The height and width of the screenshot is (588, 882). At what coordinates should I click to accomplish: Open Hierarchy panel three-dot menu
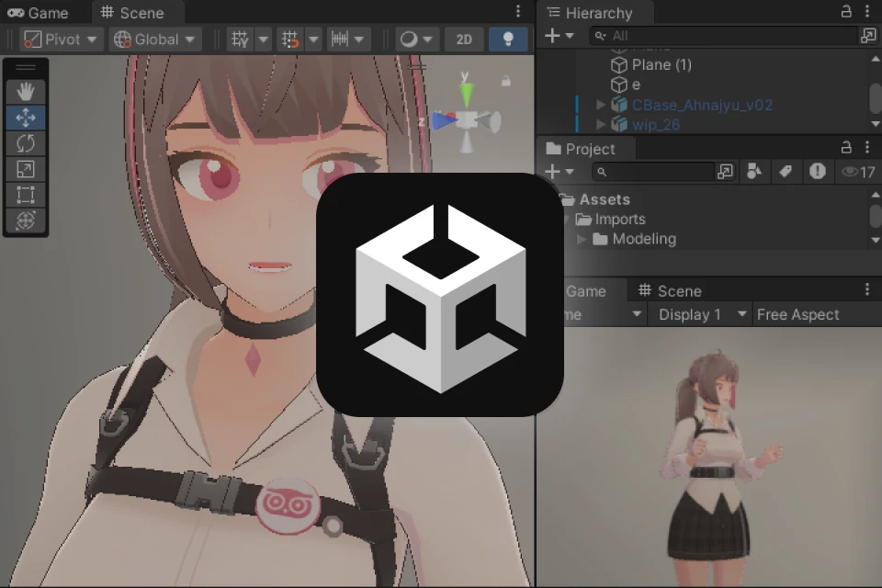click(x=867, y=11)
